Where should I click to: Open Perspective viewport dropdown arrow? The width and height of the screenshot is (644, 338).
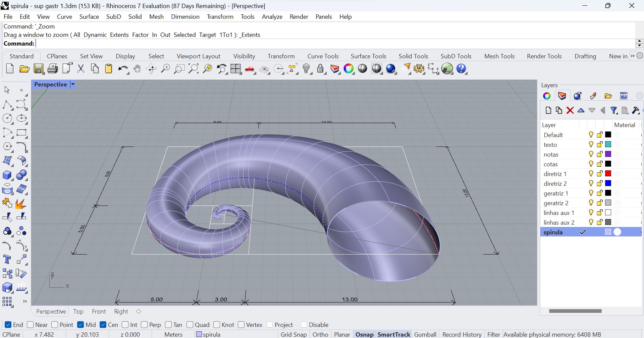[x=73, y=84]
